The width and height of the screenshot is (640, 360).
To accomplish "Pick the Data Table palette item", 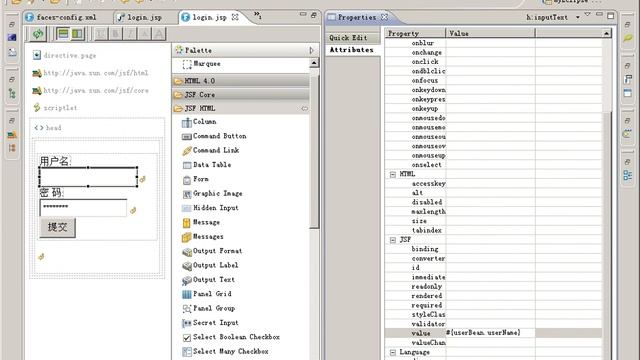I will (x=207, y=164).
